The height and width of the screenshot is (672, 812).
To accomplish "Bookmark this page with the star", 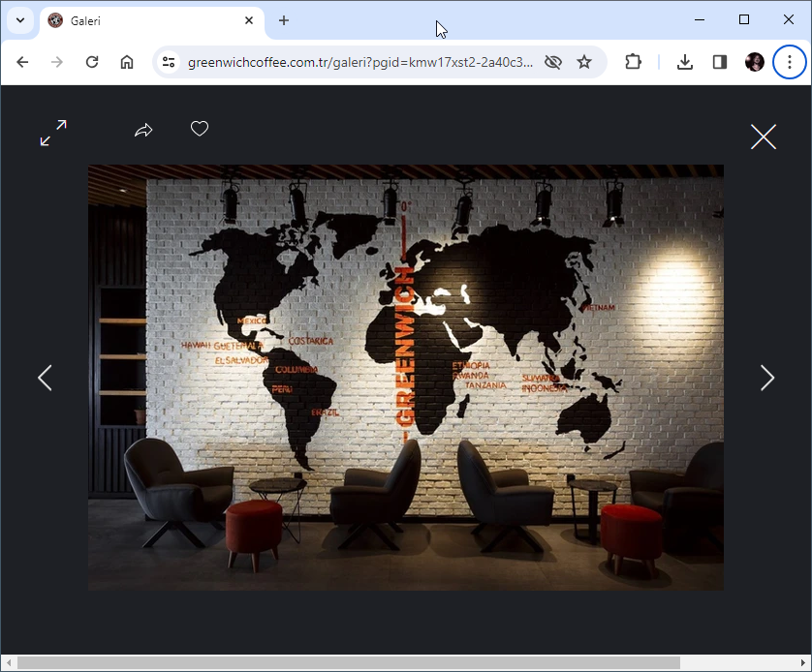I will (584, 62).
